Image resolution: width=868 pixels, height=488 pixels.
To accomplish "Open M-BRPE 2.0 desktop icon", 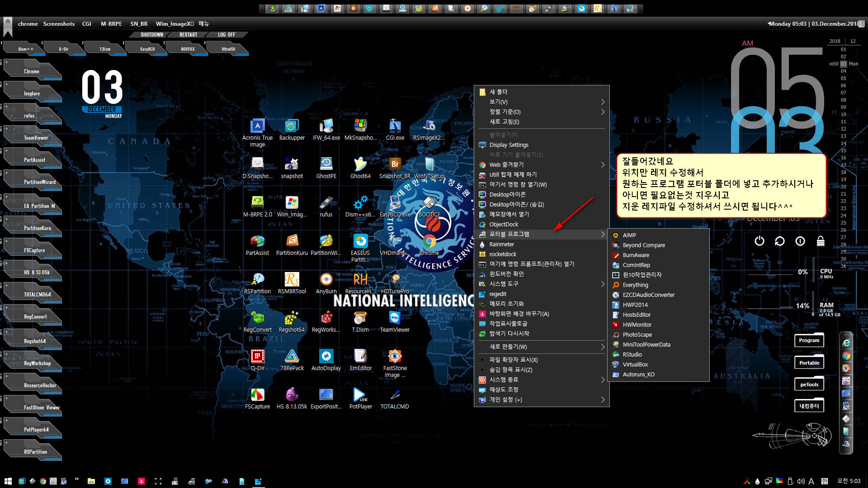I will click(x=257, y=207).
